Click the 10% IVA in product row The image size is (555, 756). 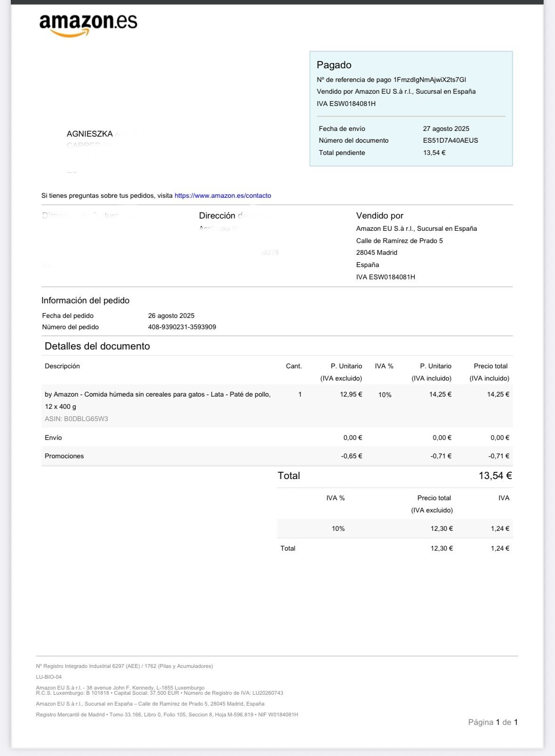tap(385, 395)
